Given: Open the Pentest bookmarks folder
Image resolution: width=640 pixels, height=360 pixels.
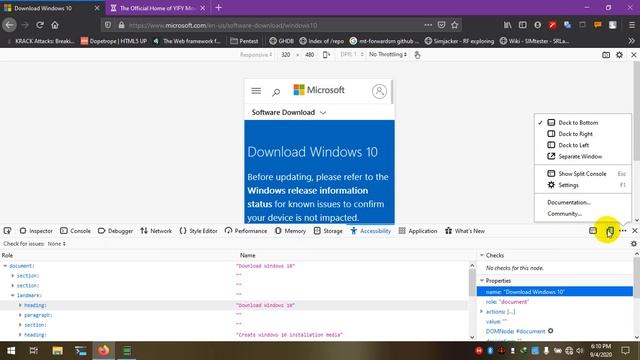Looking at the screenshot, I should [244, 41].
